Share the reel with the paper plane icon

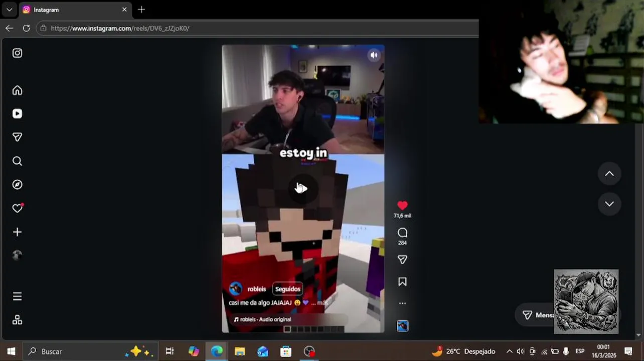pos(402,260)
